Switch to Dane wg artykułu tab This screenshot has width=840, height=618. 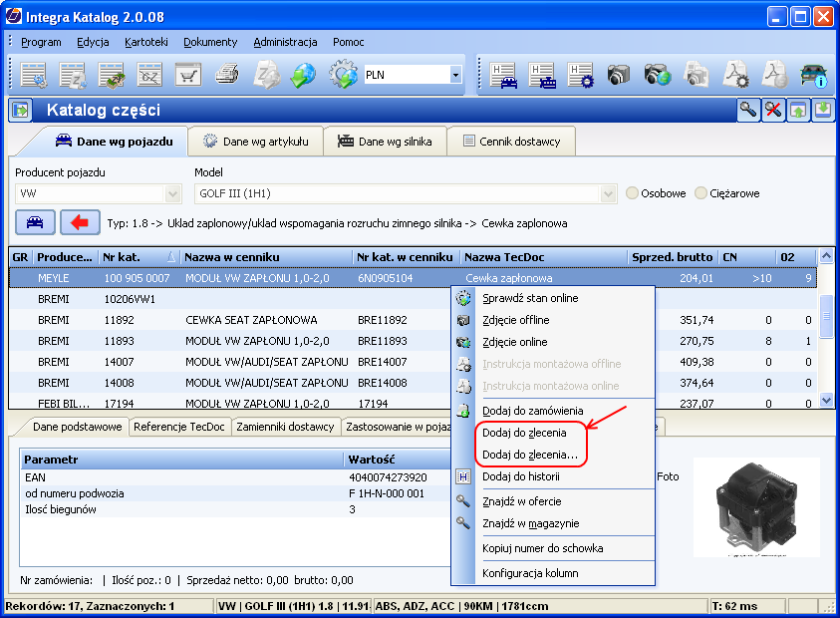(x=256, y=142)
